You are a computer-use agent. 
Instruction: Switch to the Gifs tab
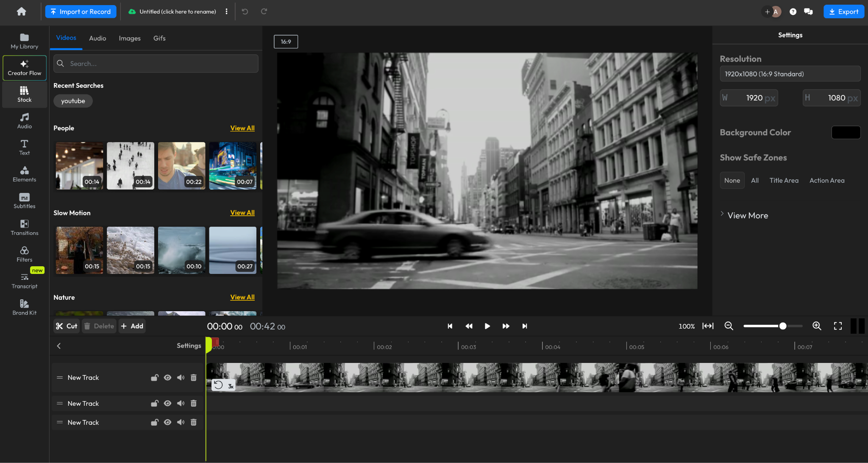[159, 38]
